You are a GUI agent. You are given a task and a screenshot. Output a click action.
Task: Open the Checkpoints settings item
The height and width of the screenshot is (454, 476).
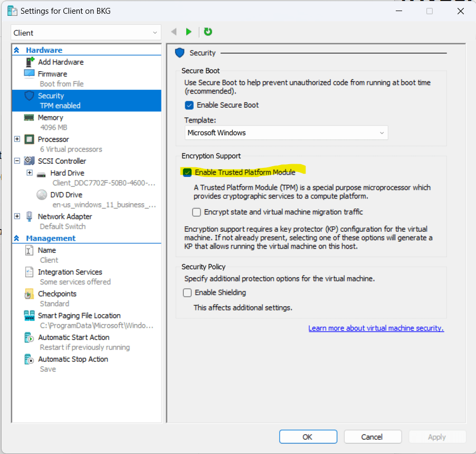click(57, 294)
